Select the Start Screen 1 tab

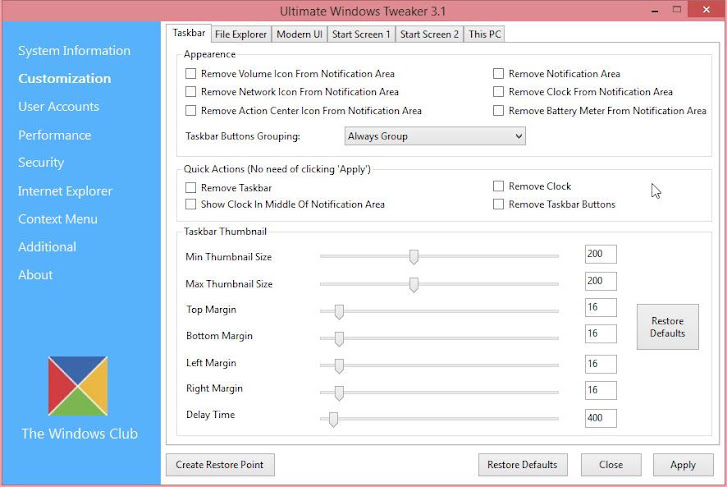pos(361,34)
